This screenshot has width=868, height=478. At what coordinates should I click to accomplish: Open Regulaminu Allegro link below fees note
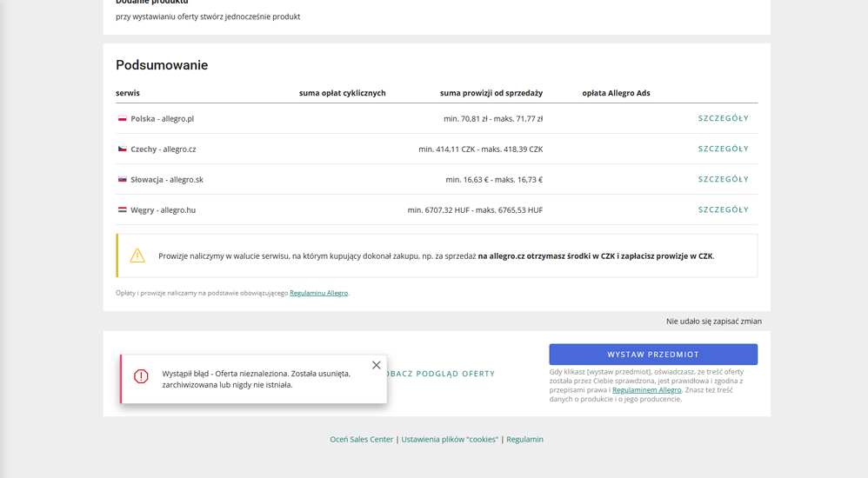pyautogui.click(x=318, y=293)
